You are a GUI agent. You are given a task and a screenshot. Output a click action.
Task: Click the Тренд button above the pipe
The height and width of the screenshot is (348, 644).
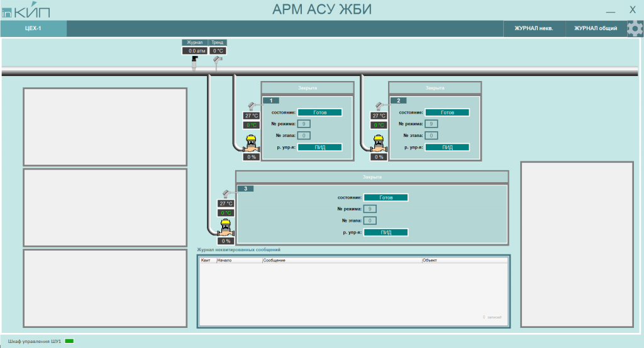tap(217, 42)
